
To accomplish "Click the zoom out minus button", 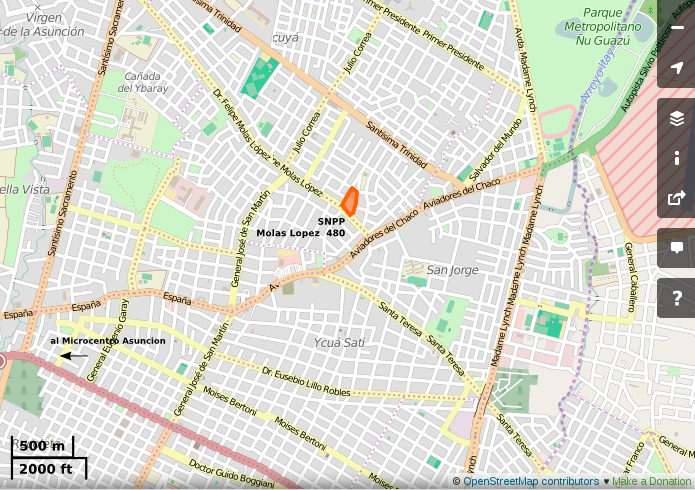I will coord(677,28).
